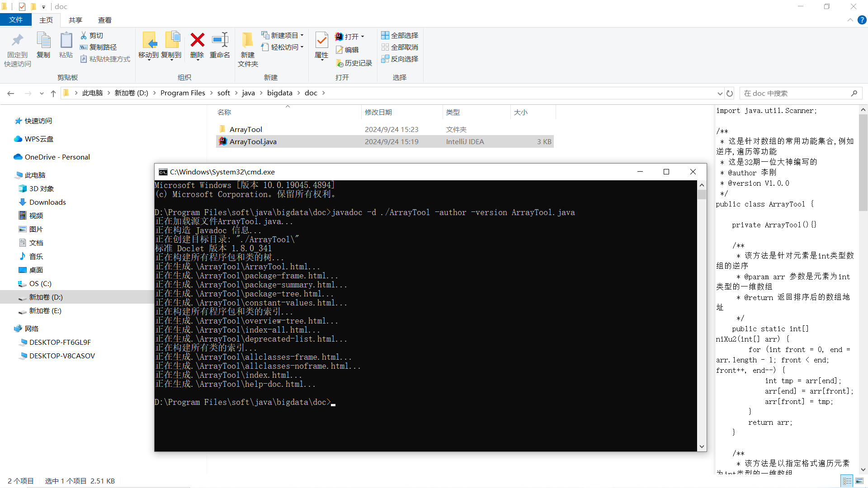Click Cut (剪切) scissors icon
This screenshot has height=488, width=868.
pyautogui.click(x=84, y=35)
